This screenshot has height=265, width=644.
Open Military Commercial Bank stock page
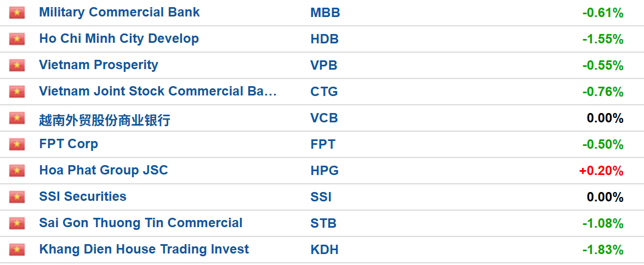pyautogui.click(x=119, y=12)
